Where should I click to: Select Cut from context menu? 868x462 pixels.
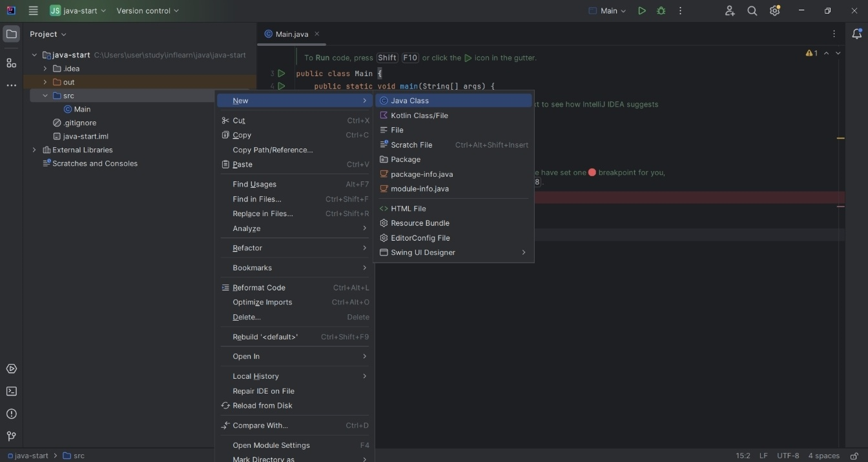(x=294, y=121)
